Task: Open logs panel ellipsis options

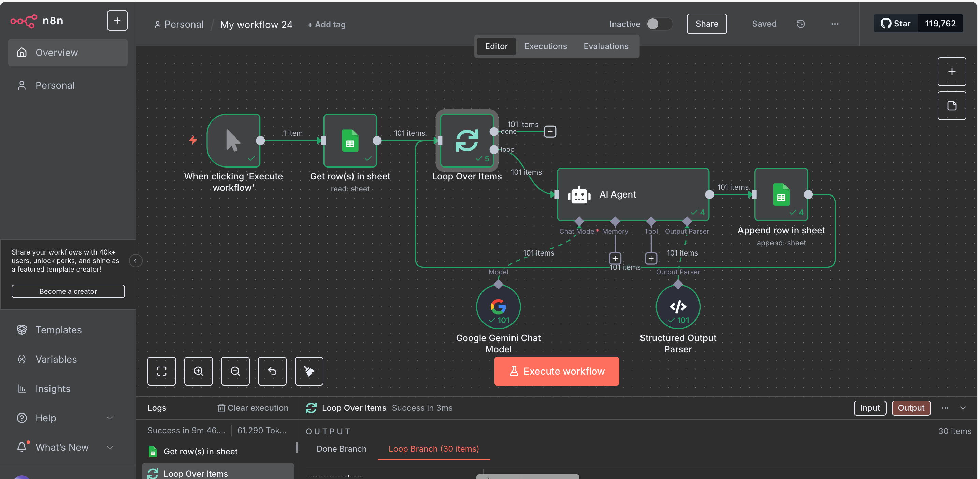Action: pyautogui.click(x=945, y=408)
